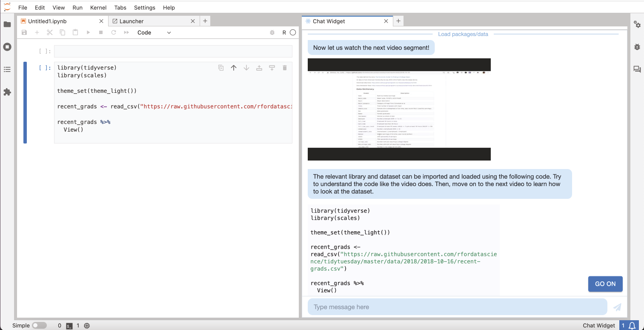The width and height of the screenshot is (644, 330).
Task: Open notifications bell in status bar
Action: point(633,326)
